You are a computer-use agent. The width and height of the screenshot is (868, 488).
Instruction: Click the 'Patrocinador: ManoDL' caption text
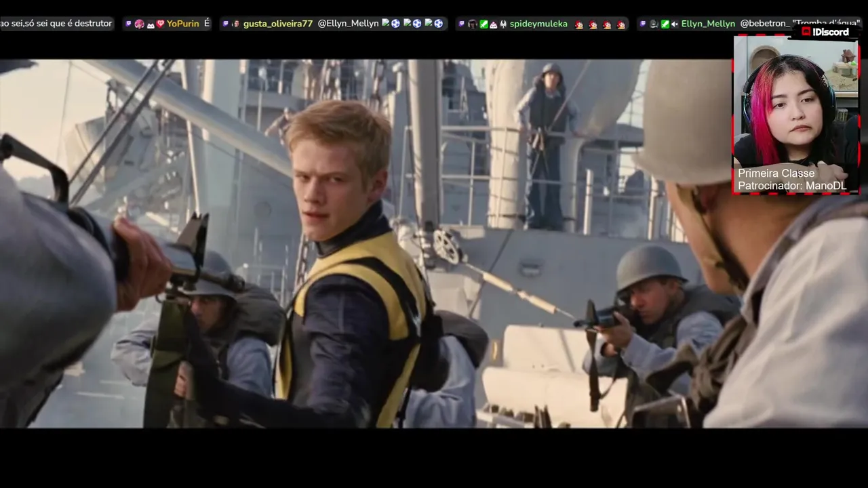click(792, 186)
